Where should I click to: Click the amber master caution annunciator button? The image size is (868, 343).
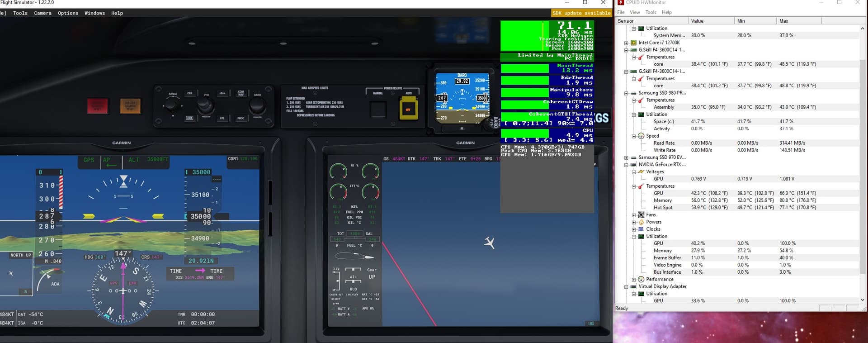(x=130, y=106)
